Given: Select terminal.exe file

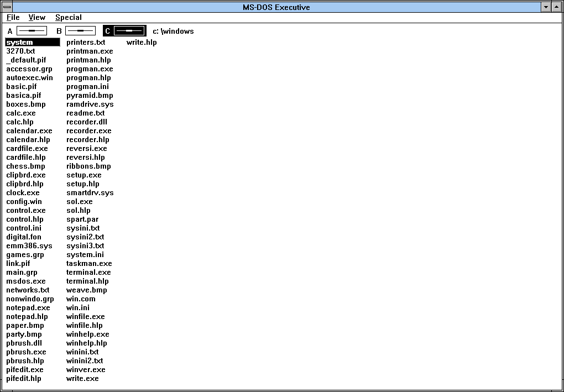Looking at the screenshot, I should pyautogui.click(x=88, y=272).
